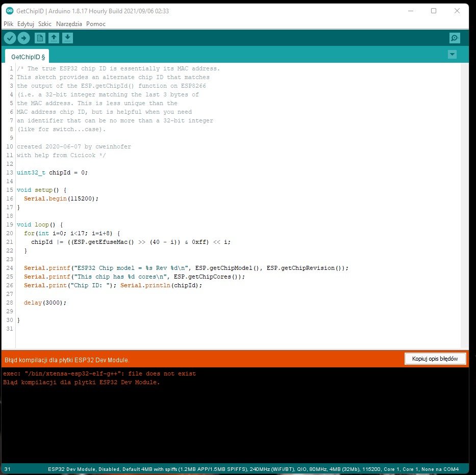Screen dimensions: 476x475
Task: Click the 'chipId |= ((ESP.getEfuseMac()' line
Action: click(131, 242)
